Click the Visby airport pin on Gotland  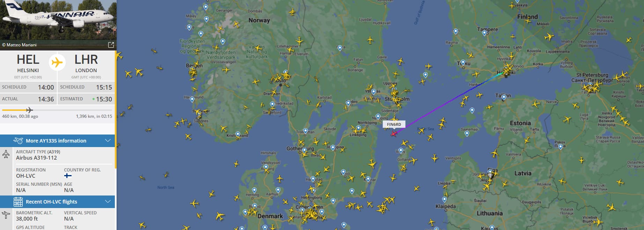[401, 151]
